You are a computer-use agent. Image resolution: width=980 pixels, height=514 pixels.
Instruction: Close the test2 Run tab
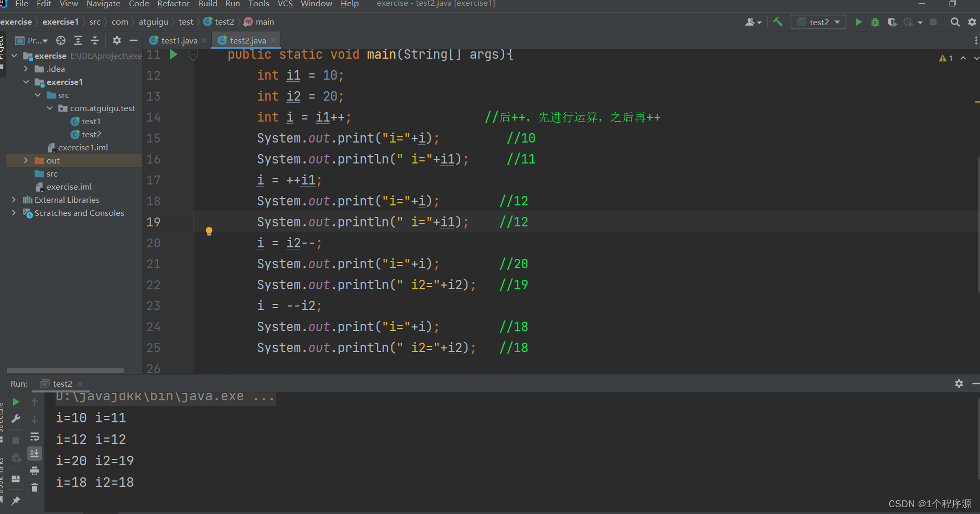[80, 384]
